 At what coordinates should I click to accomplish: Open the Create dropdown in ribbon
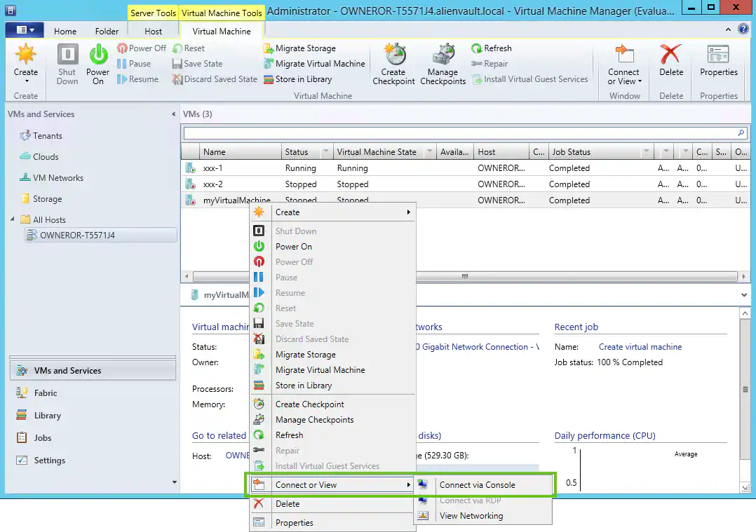[26, 73]
